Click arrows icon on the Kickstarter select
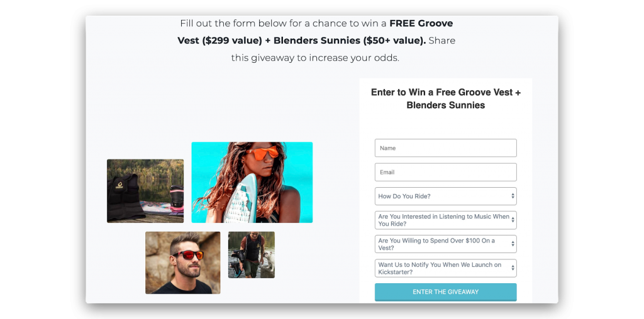The height and width of the screenshot is (319, 644). tap(513, 268)
